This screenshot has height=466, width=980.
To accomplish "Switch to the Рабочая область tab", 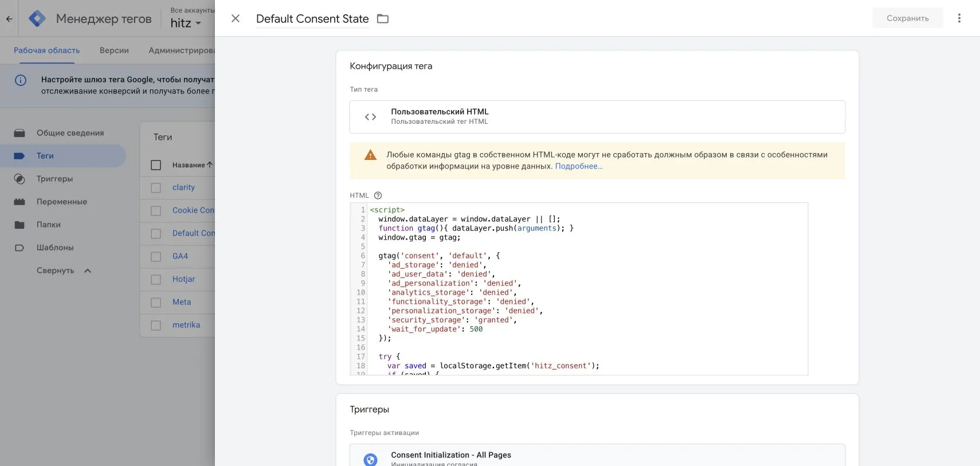I will click(x=47, y=50).
